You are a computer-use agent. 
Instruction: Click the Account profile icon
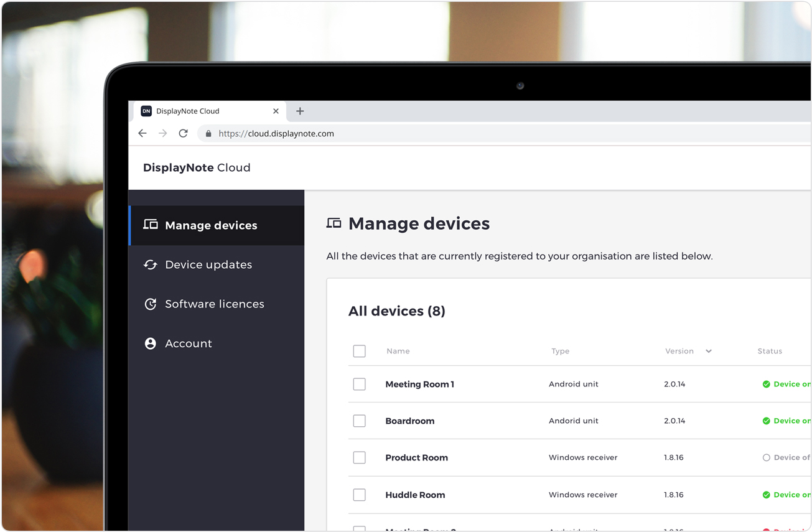click(150, 343)
